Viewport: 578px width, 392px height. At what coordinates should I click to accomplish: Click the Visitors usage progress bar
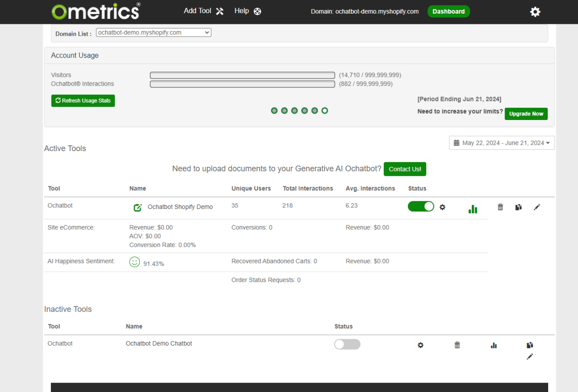point(242,75)
